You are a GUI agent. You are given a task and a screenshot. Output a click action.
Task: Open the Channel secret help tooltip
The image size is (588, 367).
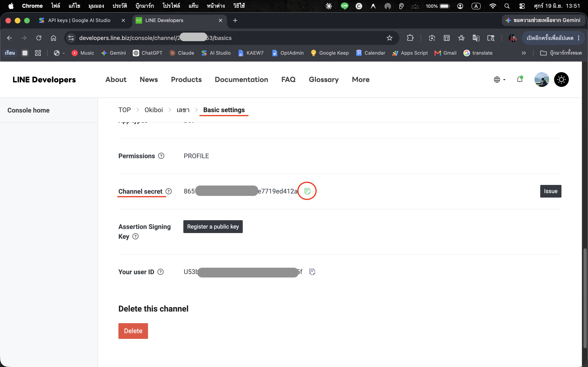coord(169,191)
